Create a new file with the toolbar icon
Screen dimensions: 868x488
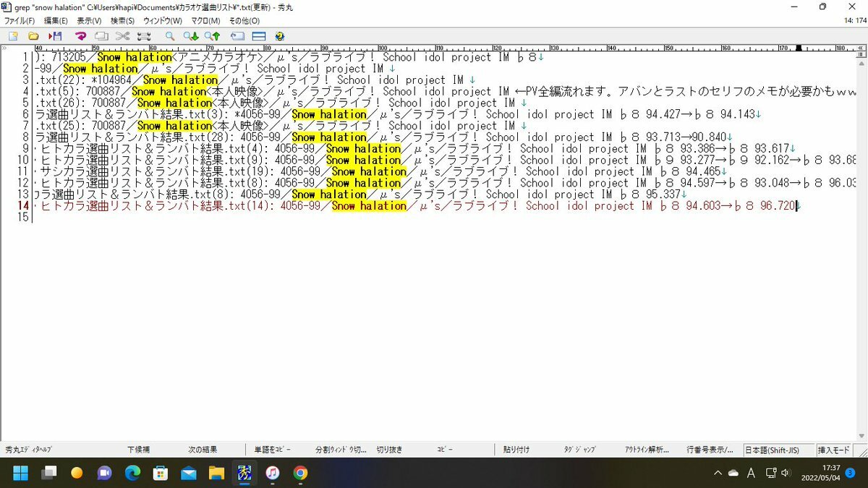tap(13, 35)
